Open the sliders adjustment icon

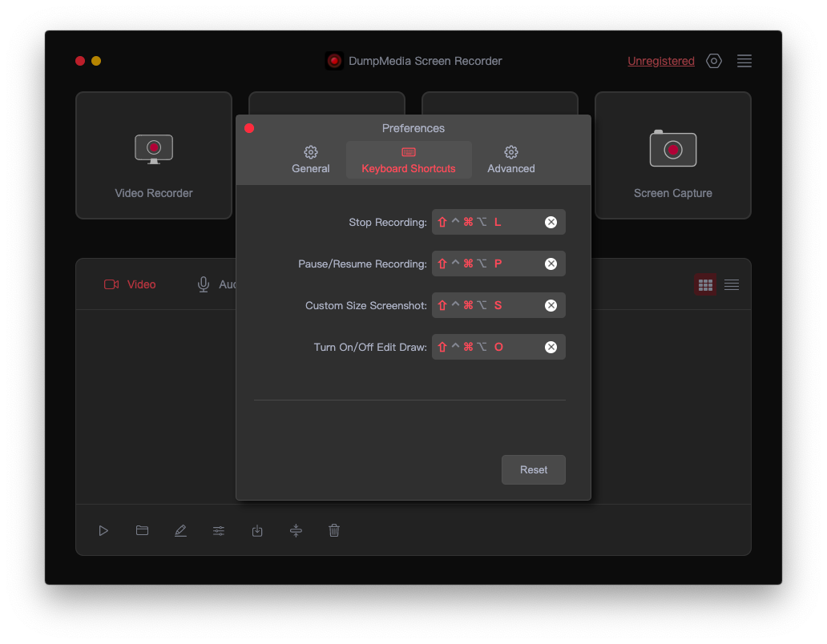pos(219,531)
